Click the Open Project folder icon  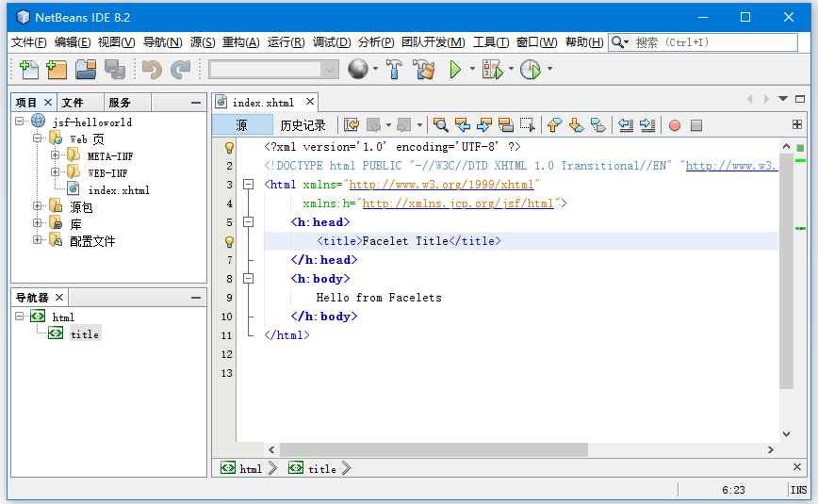[86, 70]
